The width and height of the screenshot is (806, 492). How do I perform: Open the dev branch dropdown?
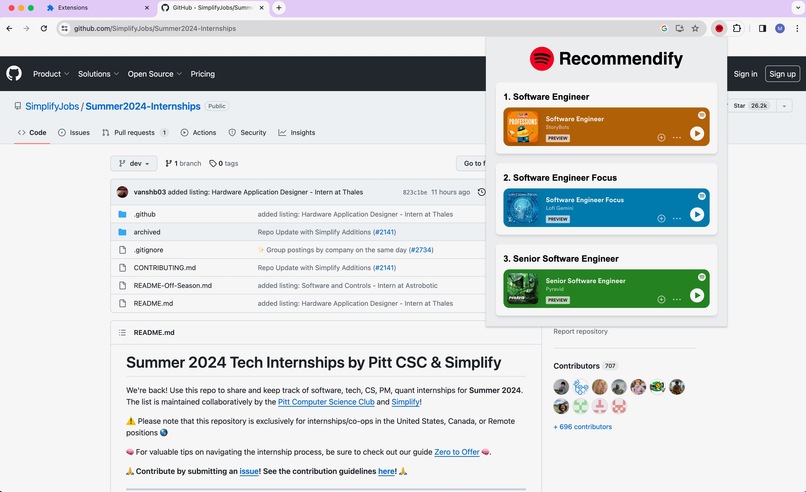134,163
